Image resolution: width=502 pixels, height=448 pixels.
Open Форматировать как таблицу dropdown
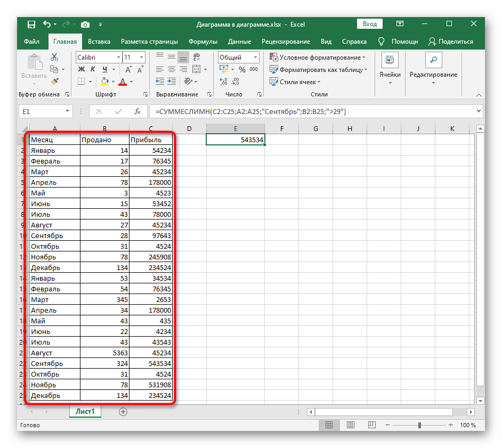pos(319,70)
